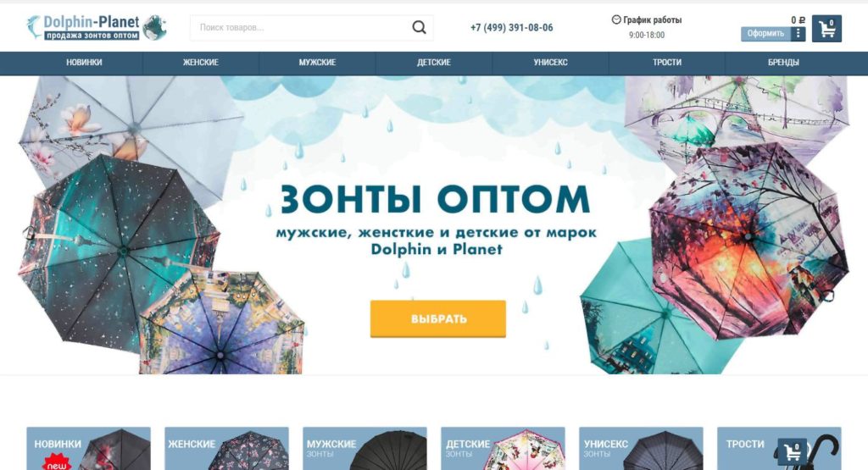
Task: Click the yellow ВЫБРАТЬ button
Action: [438, 318]
